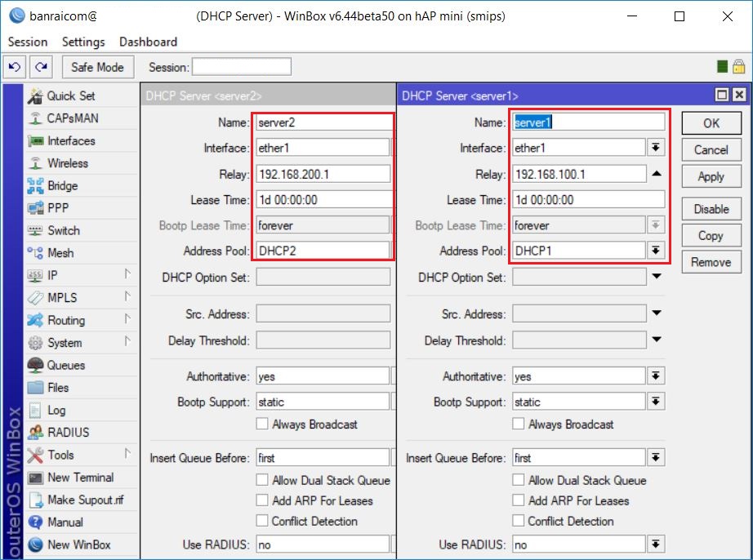The width and height of the screenshot is (753, 560).
Task: Click Apply in server1 dialog
Action: click(711, 176)
